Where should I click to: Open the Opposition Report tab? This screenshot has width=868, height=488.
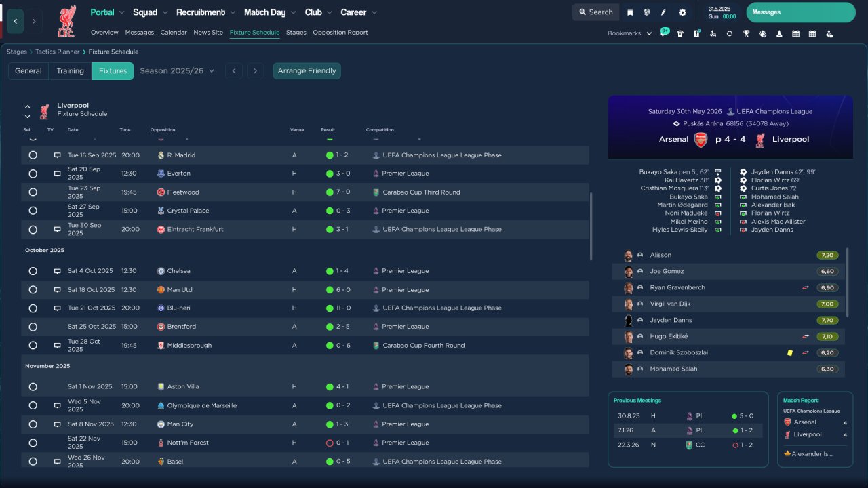(340, 33)
